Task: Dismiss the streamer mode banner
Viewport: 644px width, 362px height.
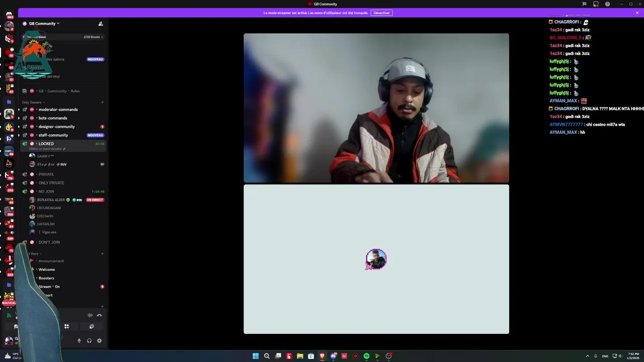Action: (x=637, y=13)
